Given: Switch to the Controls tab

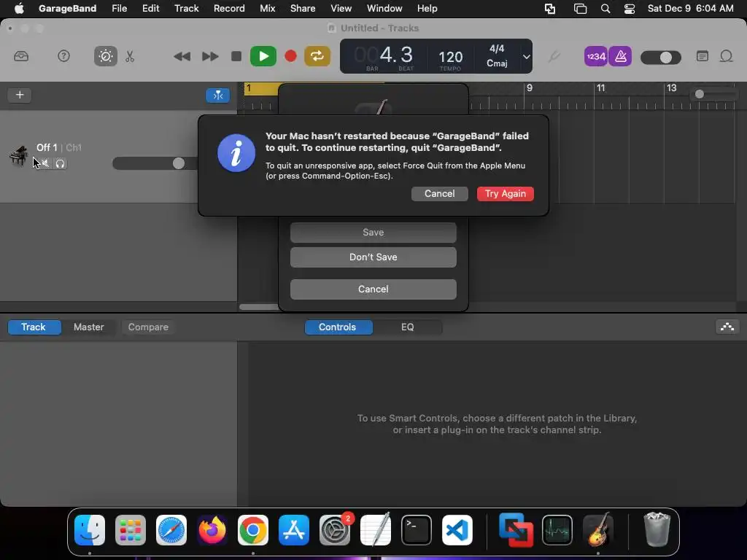Looking at the screenshot, I should click(338, 327).
